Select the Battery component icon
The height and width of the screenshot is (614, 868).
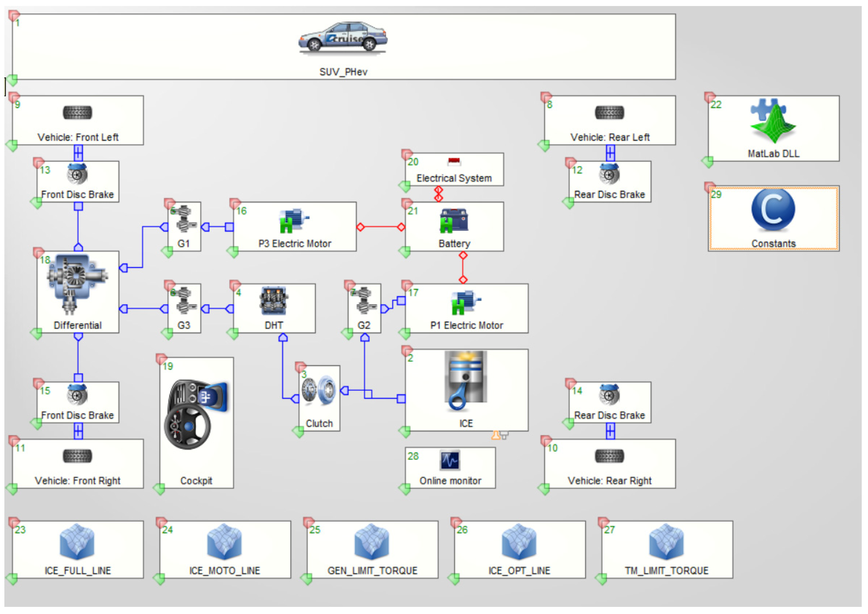coord(454,220)
